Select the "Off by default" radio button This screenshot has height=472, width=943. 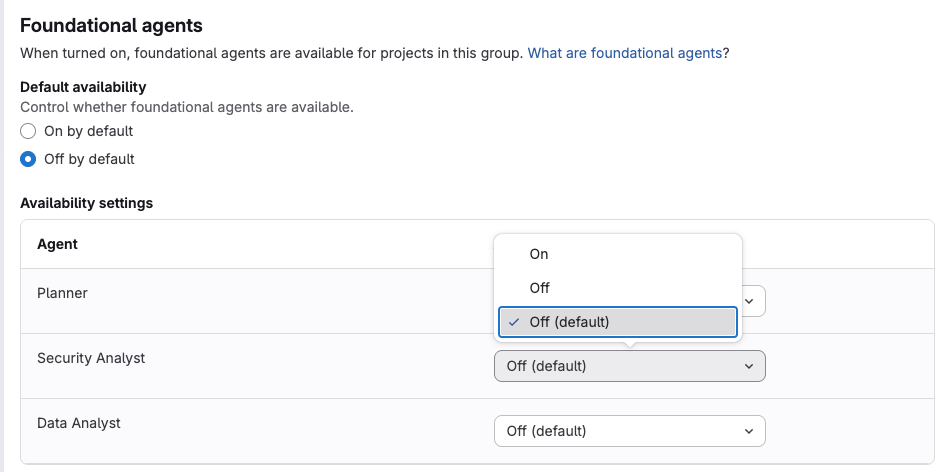[28, 159]
